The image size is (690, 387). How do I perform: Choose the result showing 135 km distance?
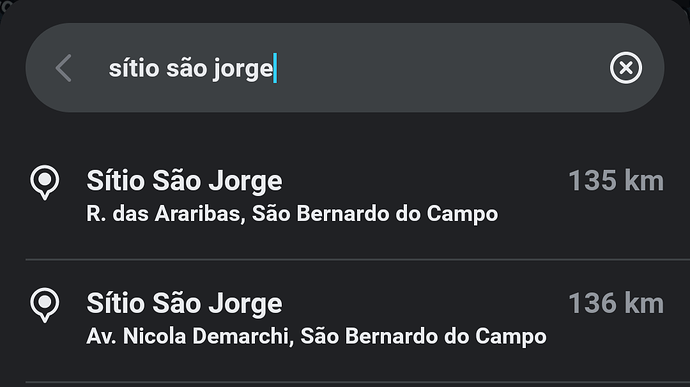[616, 181]
